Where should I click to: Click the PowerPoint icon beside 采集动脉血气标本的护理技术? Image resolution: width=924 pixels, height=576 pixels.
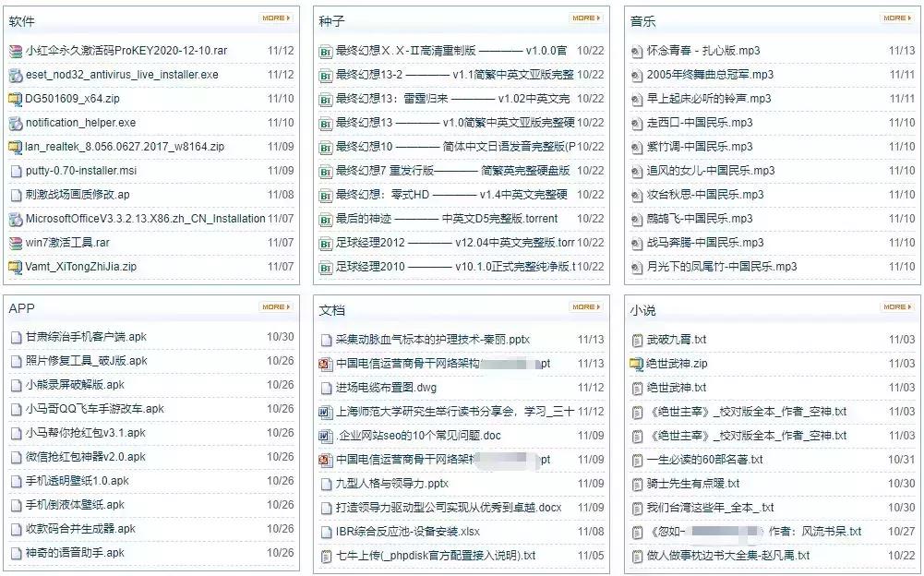[x=325, y=340]
